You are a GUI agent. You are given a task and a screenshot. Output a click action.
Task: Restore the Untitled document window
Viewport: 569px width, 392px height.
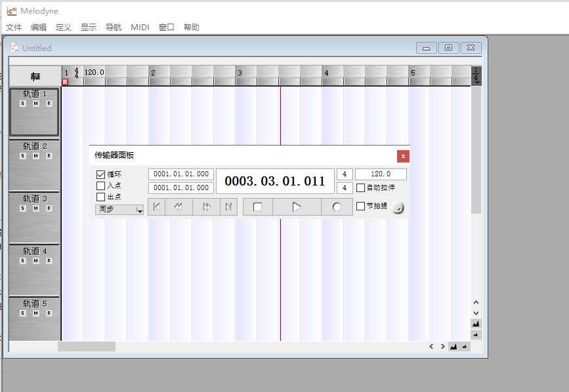click(448, 48)
